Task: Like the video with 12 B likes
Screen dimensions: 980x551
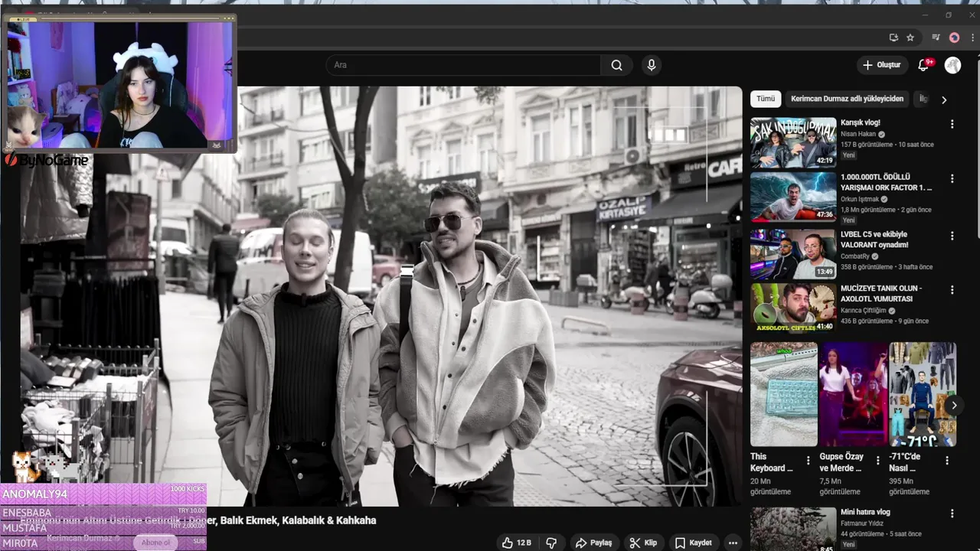Action: click(x=517, y=543)
